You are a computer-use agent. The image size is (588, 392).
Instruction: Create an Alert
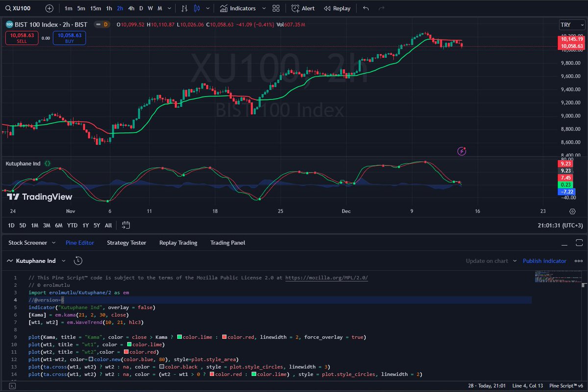tap(303, 8)
